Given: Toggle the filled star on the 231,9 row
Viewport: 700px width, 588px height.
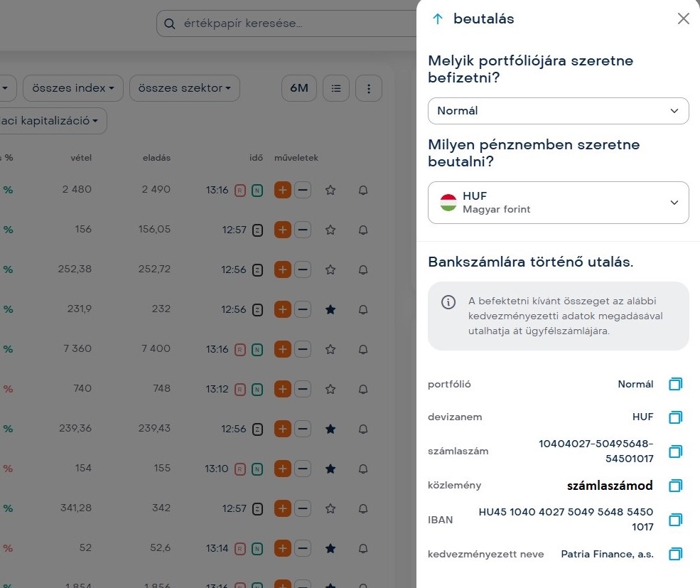Looking at the screenshot, I should pyautogui.click(x=330, y=309).
